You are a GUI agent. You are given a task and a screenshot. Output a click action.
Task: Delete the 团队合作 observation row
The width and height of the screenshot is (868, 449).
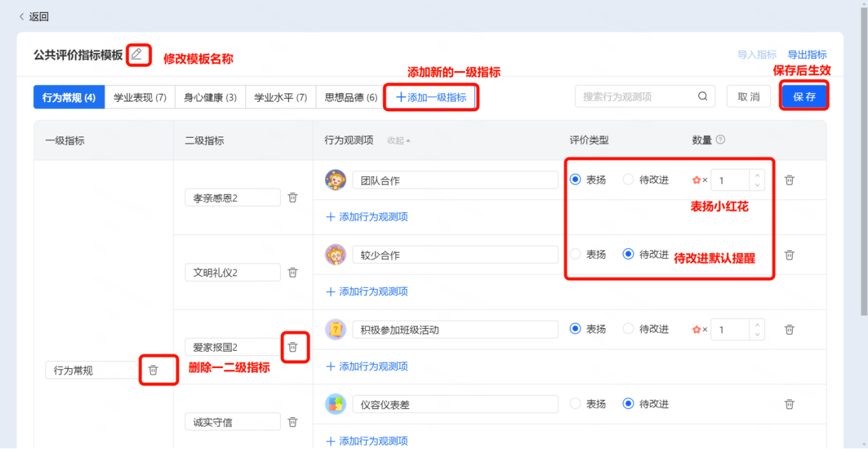click(x=789, y=181)
